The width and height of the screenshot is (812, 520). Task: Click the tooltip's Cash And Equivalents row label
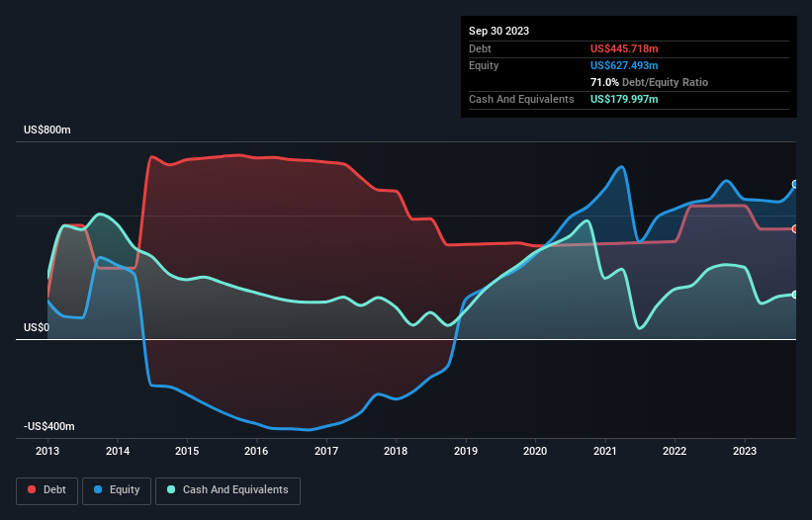coord(521,99)
